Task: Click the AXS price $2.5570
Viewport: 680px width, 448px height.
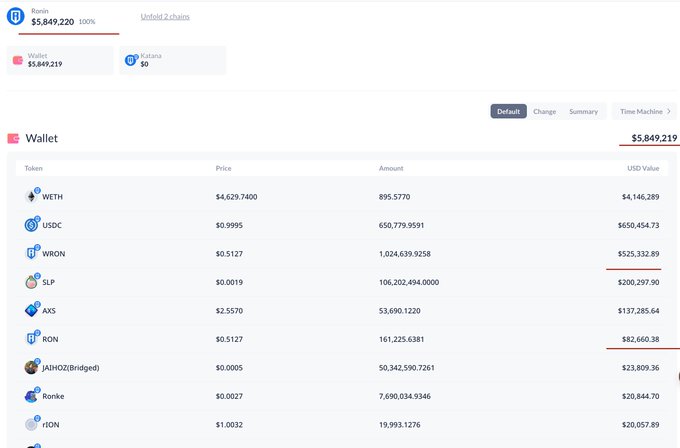Action: pos(229,311)
